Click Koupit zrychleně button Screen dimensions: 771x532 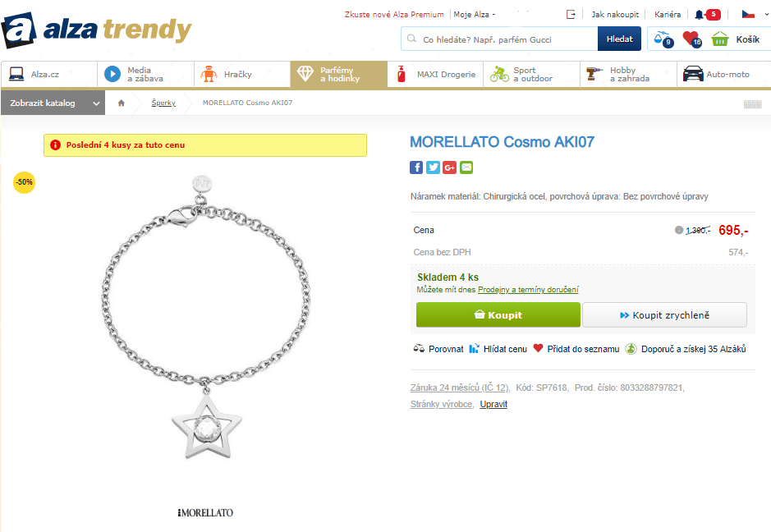point(665,314)
